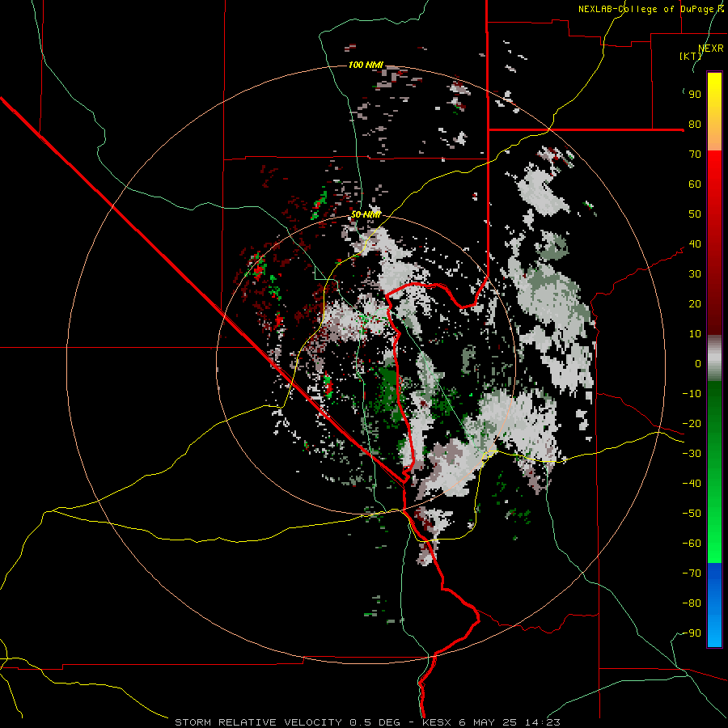
Task: Click the "40" value on the velocity scale
Action: tap(695, 244)
